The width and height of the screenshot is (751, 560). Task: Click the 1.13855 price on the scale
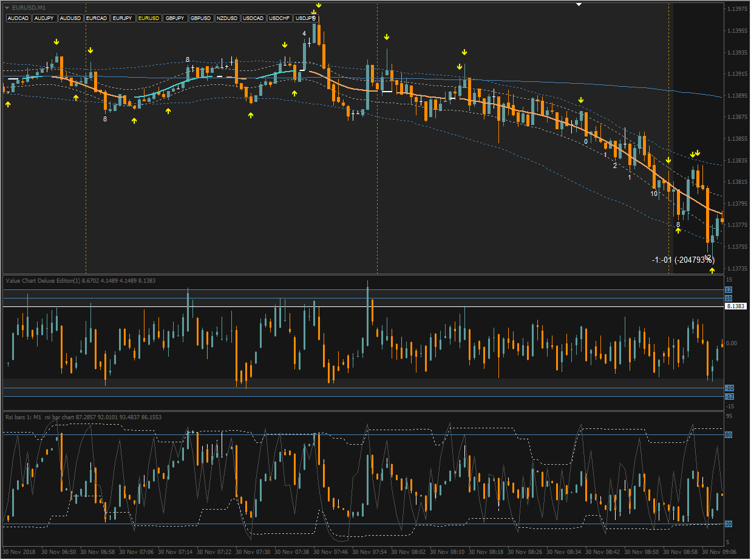tap(738, 139)
